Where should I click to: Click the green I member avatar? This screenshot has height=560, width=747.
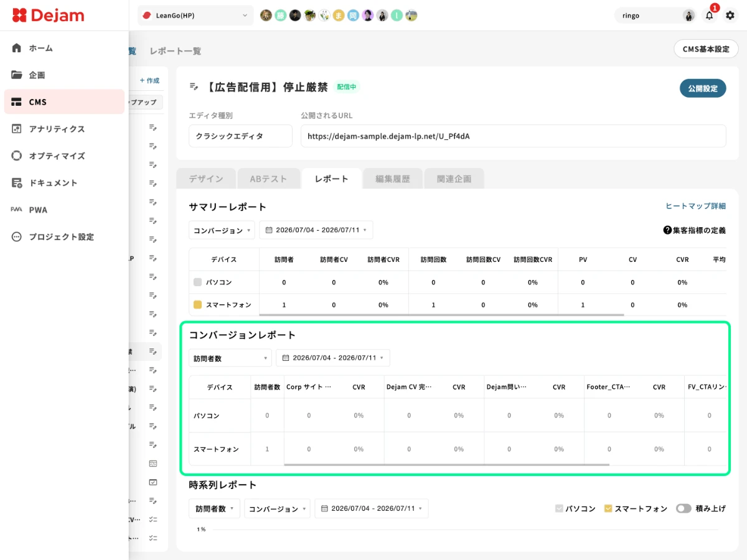coord(397,16)
